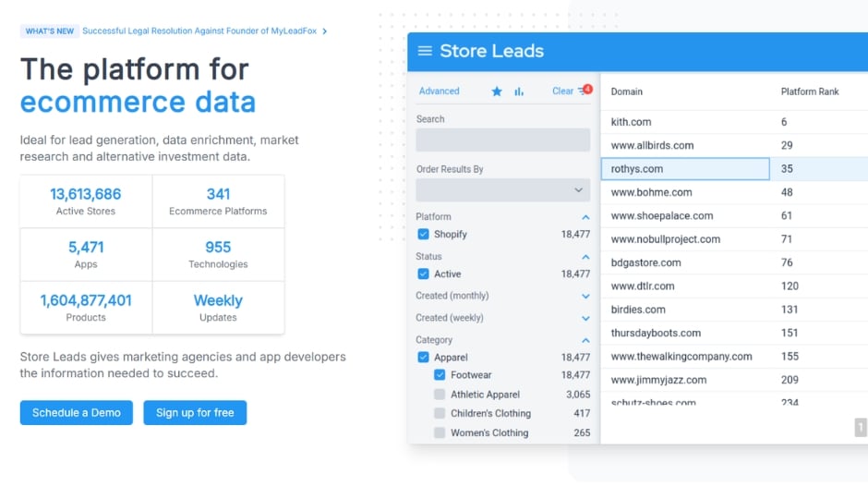
Task: Collapse the Platform filter section
Action: pyautogui.click(x=585, y=217)
